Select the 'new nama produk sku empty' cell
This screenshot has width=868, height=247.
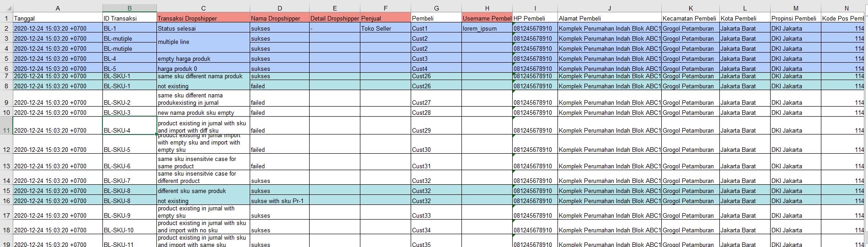203,113
